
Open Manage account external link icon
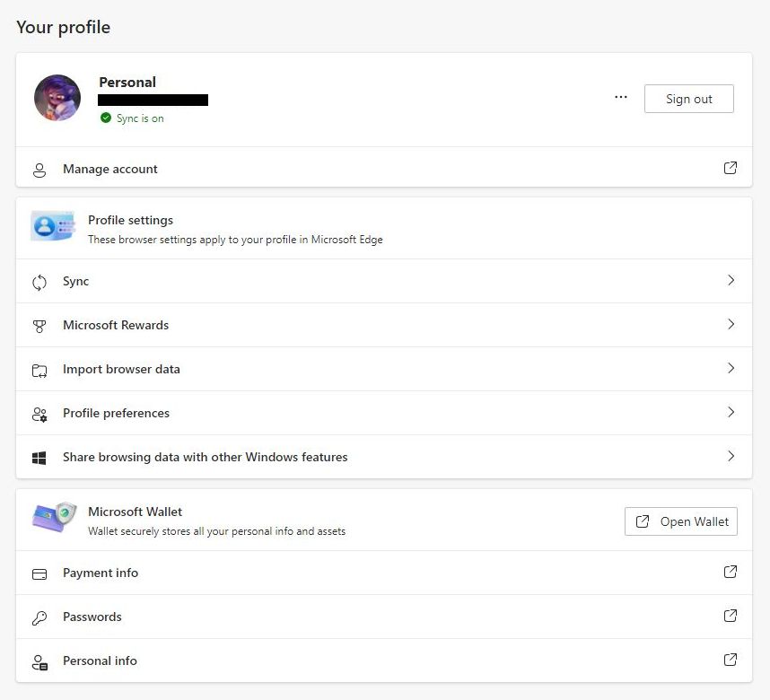click(731, 168)
